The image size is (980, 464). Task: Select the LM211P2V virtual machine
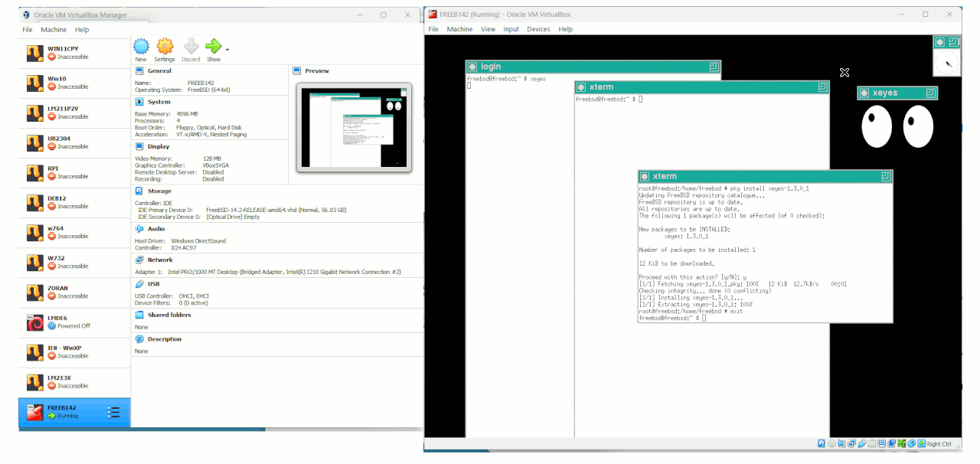pyautogui.click(x=75, y=113)
